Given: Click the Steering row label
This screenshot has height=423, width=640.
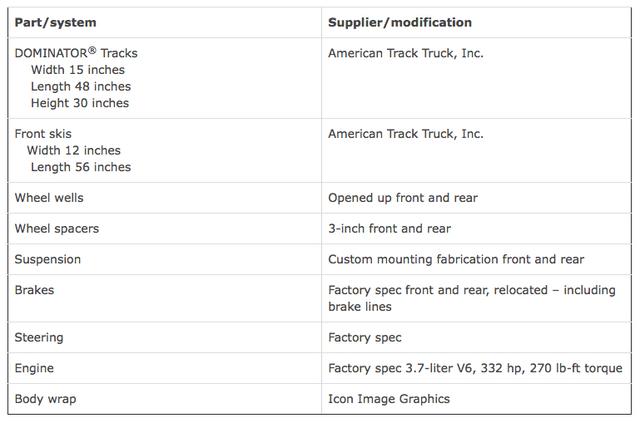Looking at the screenshot, I should point(39,338).
